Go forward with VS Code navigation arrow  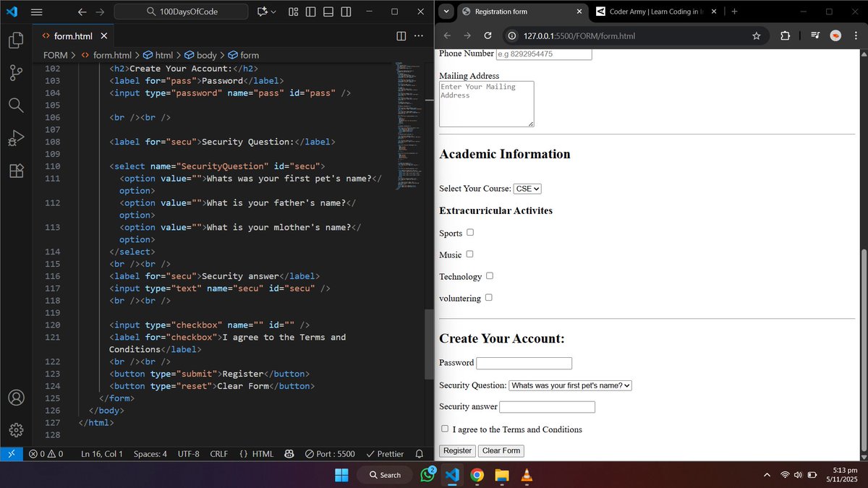tap(101, 12)
